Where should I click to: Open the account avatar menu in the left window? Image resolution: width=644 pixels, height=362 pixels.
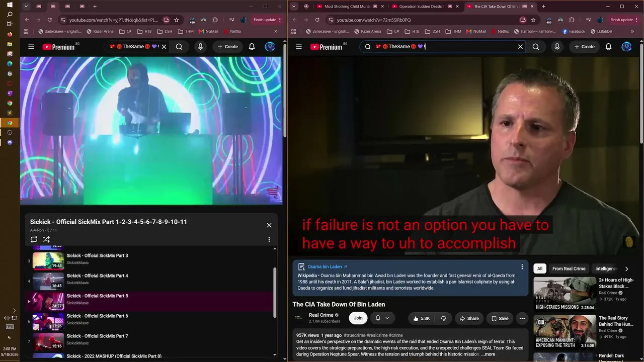270,47
